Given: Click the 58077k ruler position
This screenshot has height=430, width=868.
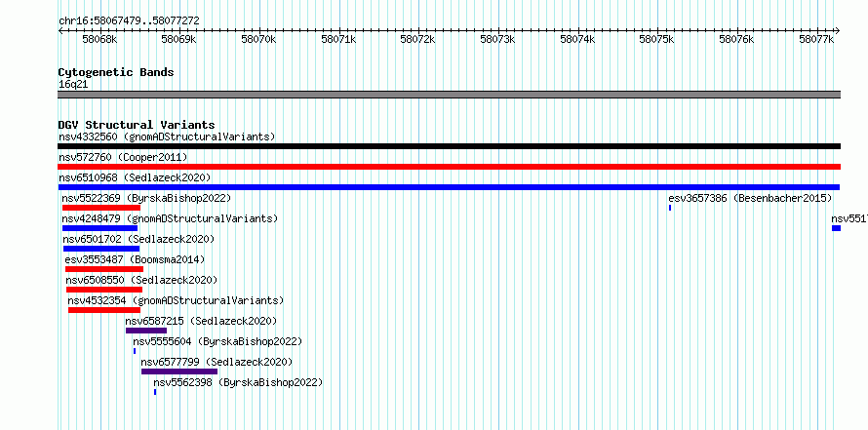Looking at the screenshot, I should click(817, 39).
